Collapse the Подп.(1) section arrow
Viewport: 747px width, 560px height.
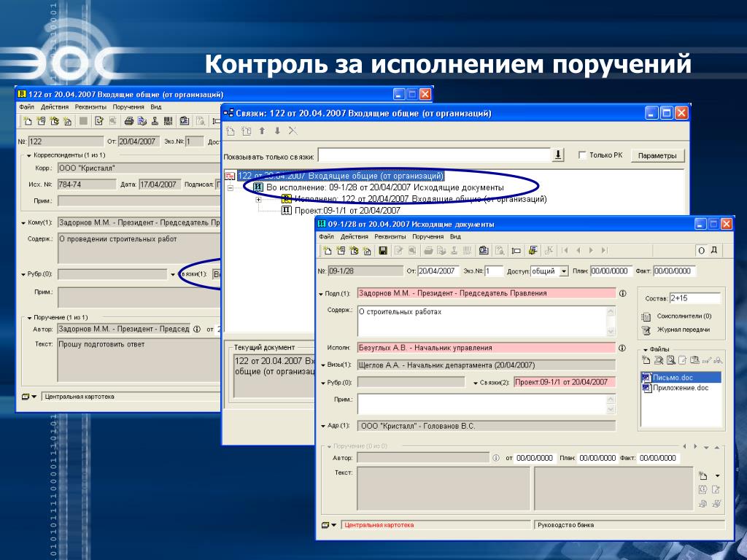pos(321,295)
